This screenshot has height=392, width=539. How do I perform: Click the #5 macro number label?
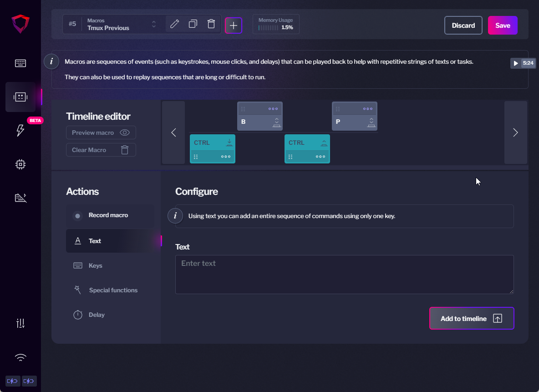(72, 24)
